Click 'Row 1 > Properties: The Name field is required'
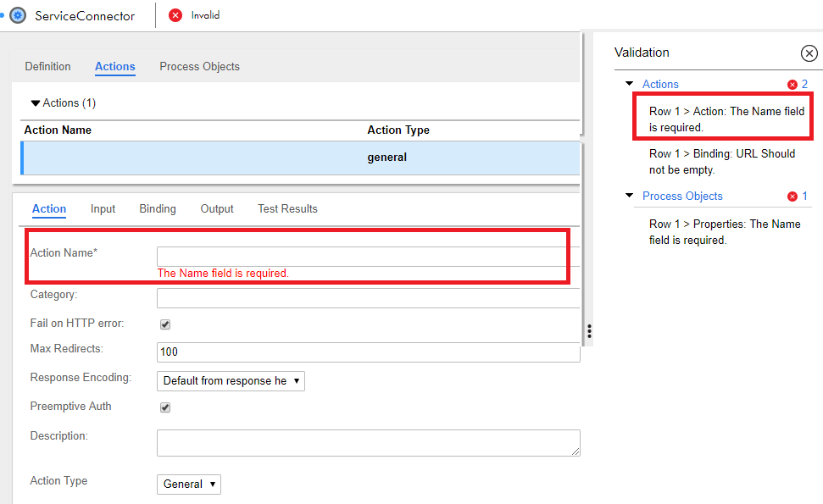The image size is (823, 504). pyautogui.click(x=725, y=232)
